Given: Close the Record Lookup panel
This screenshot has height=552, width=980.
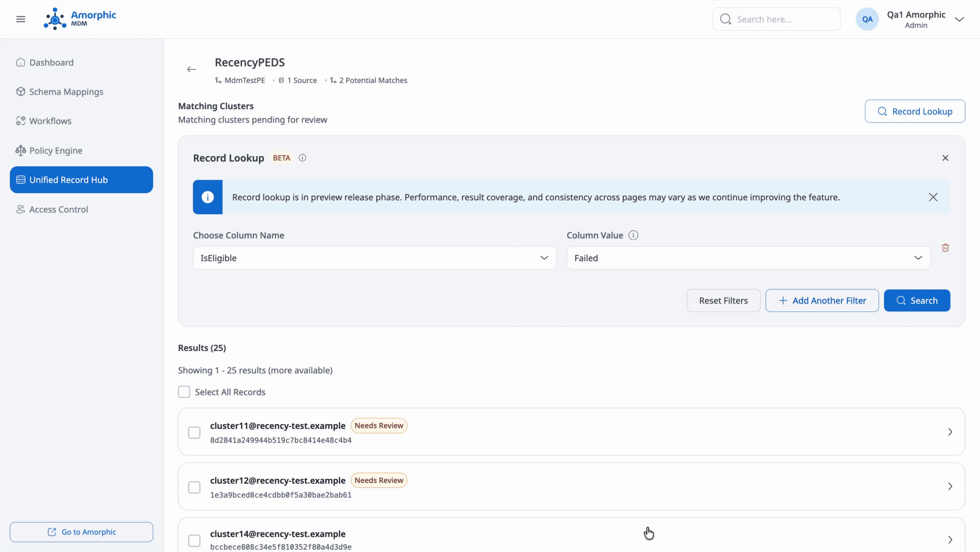Looking at the screenshot, I should click(x=945, y=158).
